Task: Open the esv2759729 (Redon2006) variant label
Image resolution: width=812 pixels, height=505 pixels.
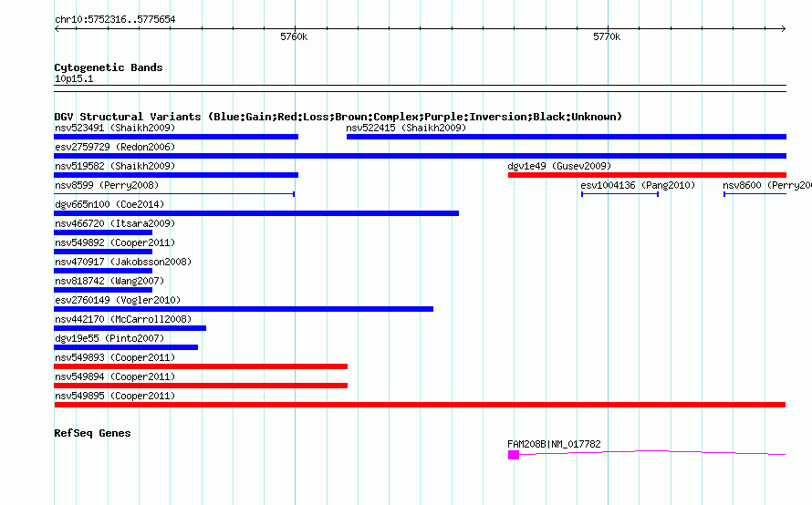Action: point(115,147)
